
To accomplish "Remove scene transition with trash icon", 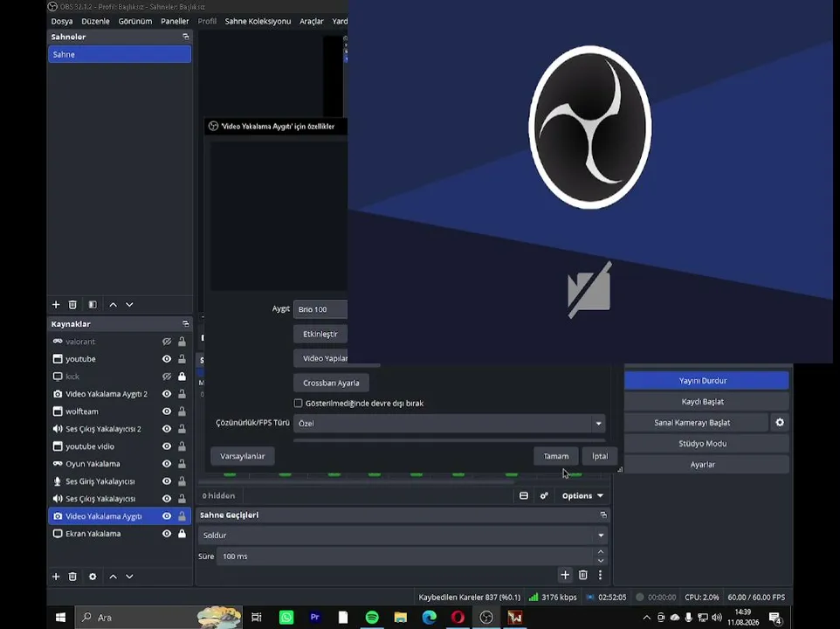I will coord(583,575).
